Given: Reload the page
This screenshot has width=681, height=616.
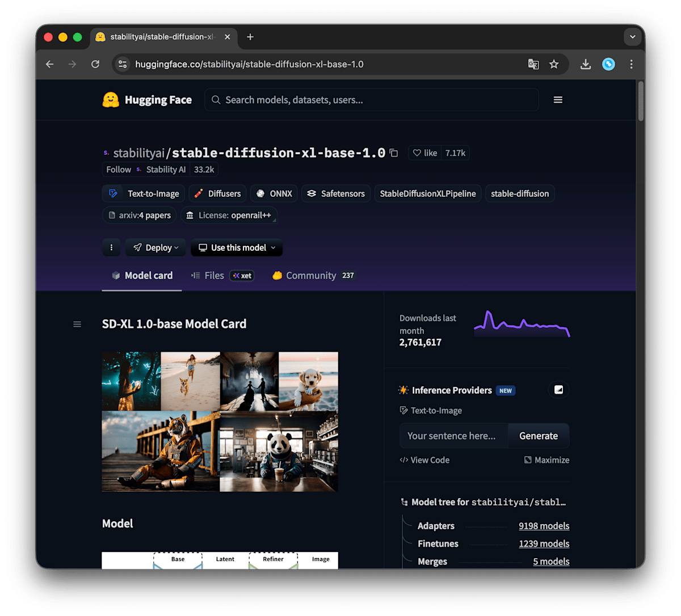Looking at the screenshot, I should coord(95,64).
